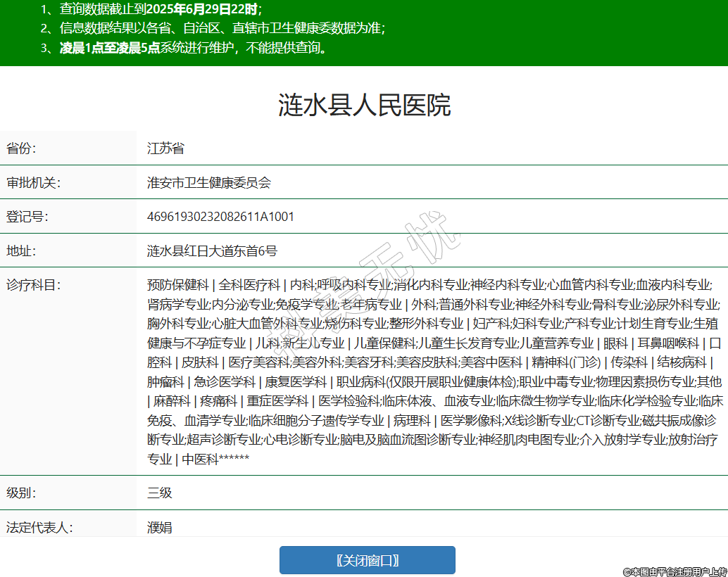Select the 审批机关 field label
The width and height of the screenshot is (728, 577).
33,183
